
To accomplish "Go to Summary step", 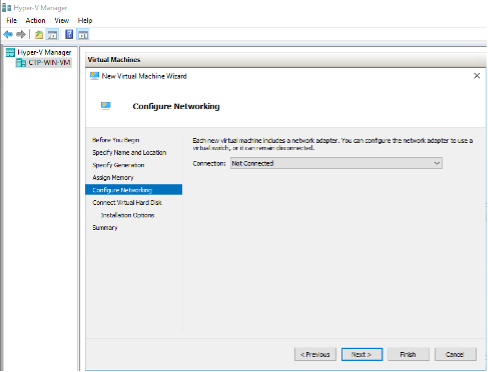I will pos(105,228).
